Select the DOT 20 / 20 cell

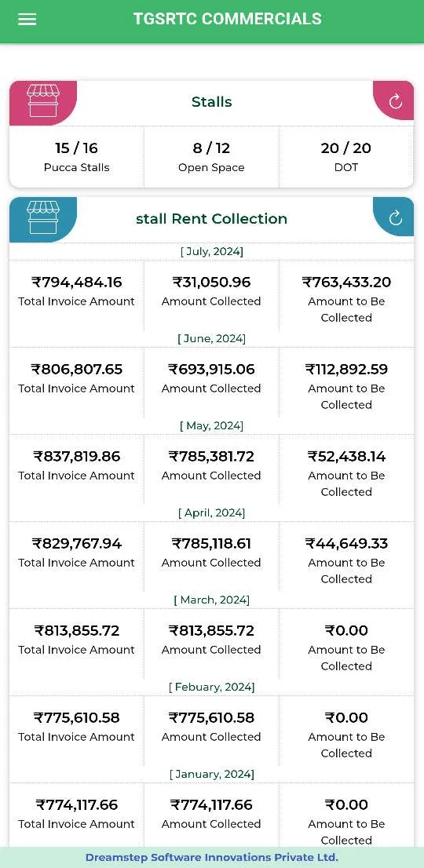tap(346, 157)
